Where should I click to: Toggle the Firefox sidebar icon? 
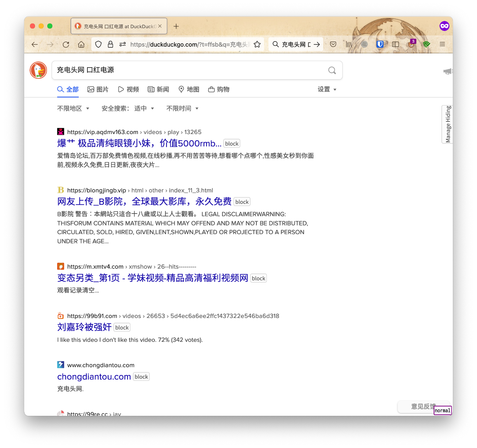point(395,44)
